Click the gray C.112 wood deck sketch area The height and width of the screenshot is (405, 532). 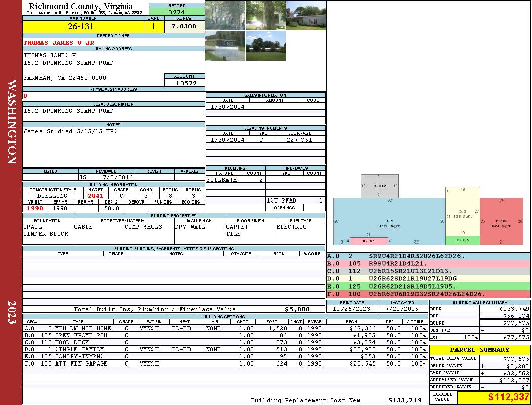point(379,186)
